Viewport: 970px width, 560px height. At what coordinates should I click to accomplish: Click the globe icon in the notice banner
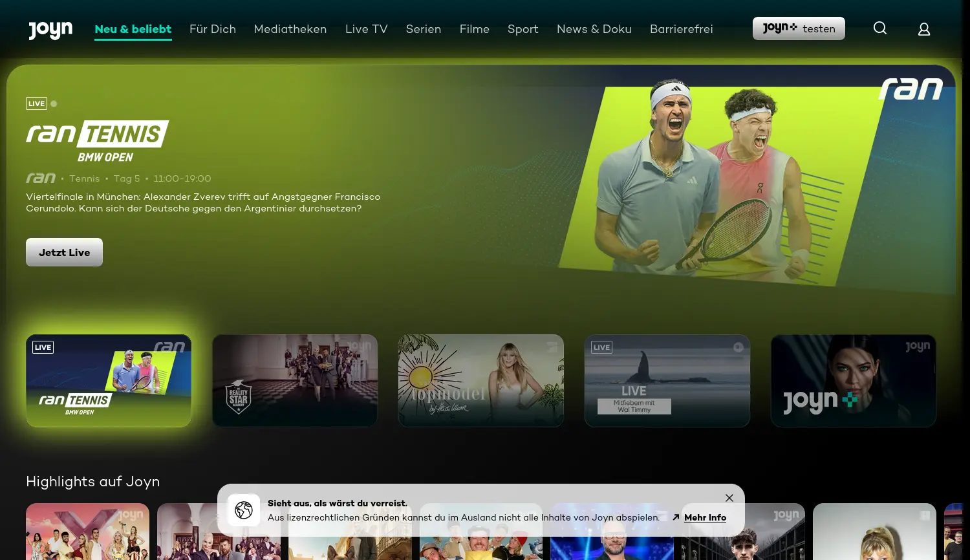pos(244,510)
